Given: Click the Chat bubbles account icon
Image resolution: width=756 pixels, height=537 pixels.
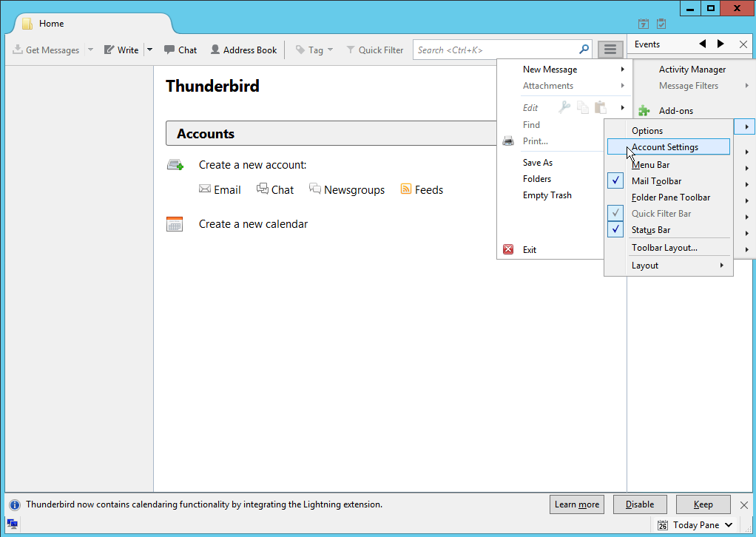Looking at the screenshot, I should click(263, 189).
